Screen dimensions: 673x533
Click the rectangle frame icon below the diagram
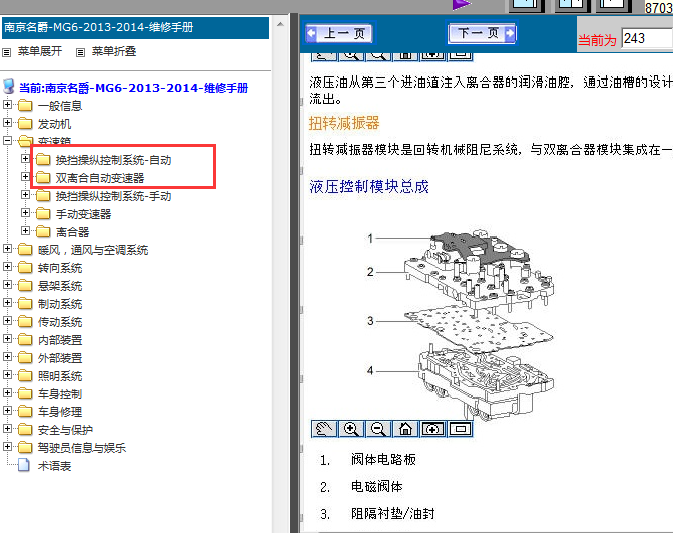[461, 429]
